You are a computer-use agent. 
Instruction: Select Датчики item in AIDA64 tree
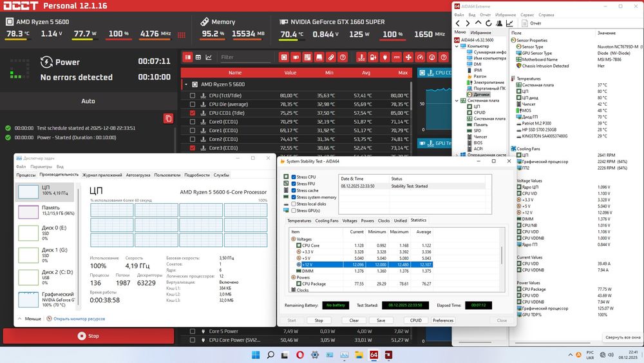coord(478,94)
